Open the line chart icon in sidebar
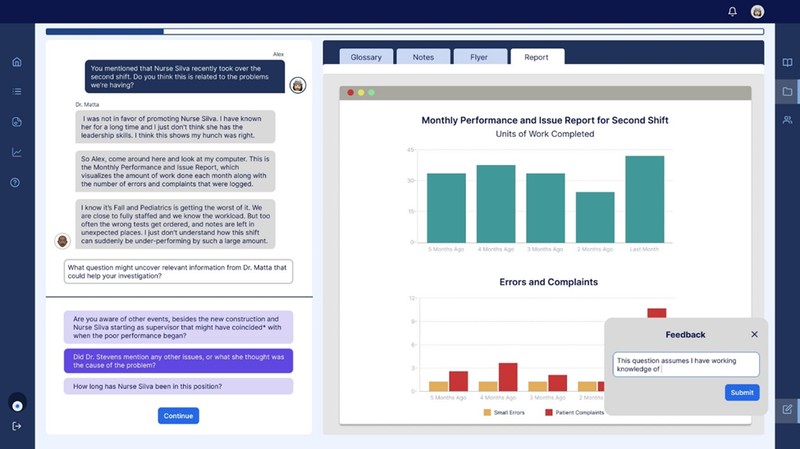This screenshot has height=449, width=800. point(17,152)
